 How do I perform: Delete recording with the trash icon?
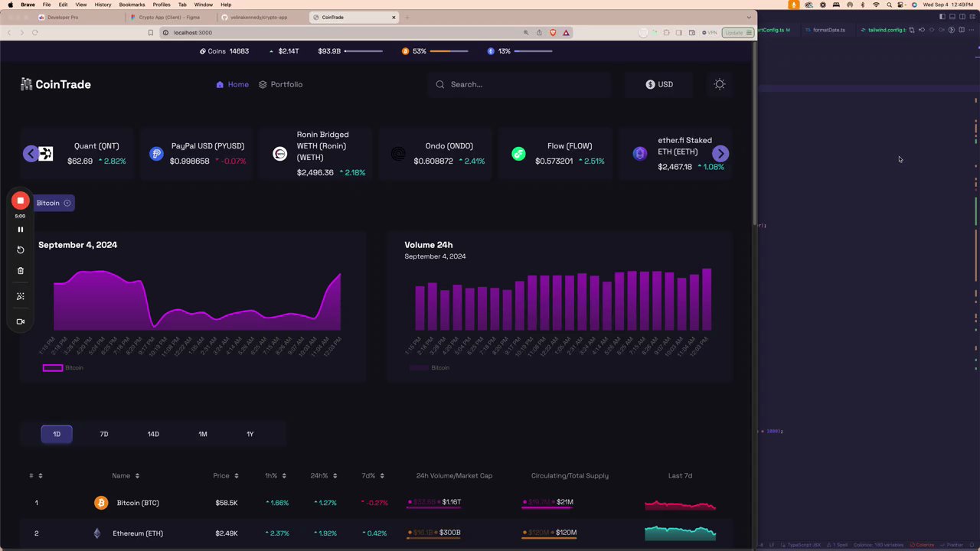(x=21, y=271)
